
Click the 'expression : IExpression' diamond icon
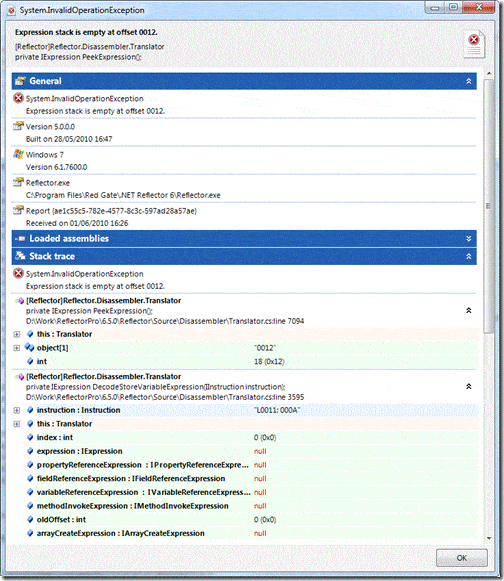pyautogui.click(x=30, y=451)
